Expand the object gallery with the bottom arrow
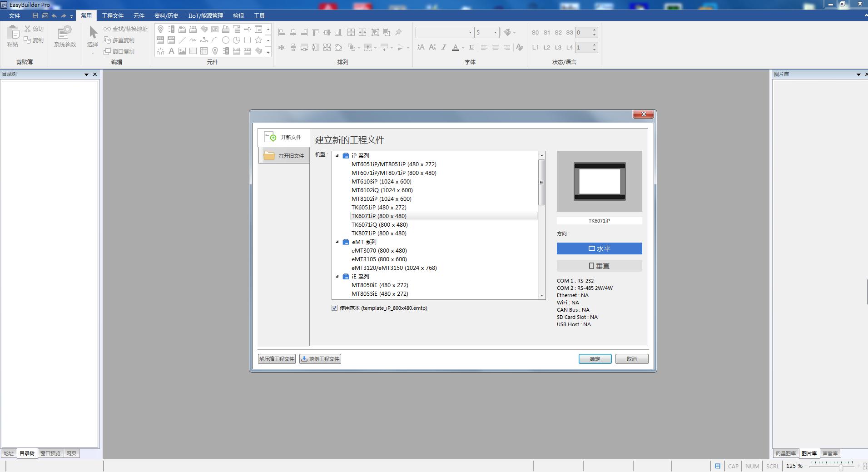The image size is (868, 472). click(x=268, y=52)
